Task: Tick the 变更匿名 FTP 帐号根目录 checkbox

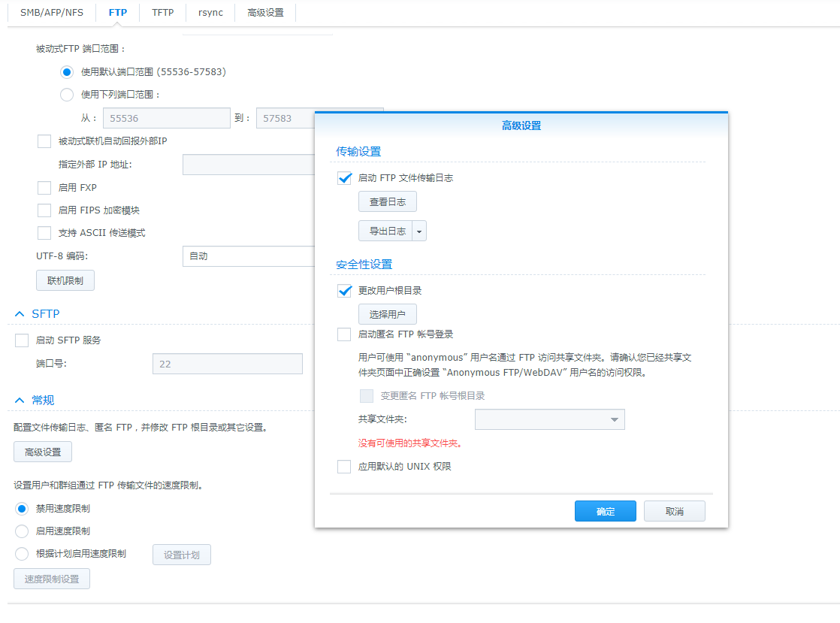Action: [367, 396]
